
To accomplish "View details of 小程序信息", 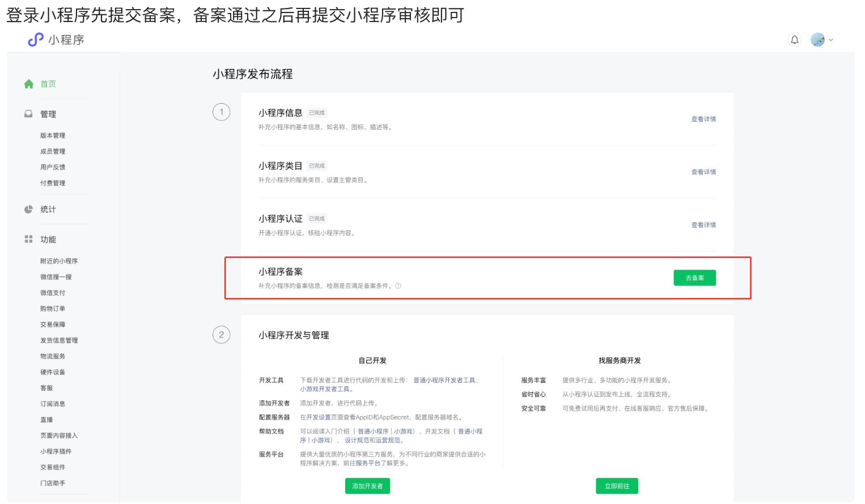I will [703, 119].
